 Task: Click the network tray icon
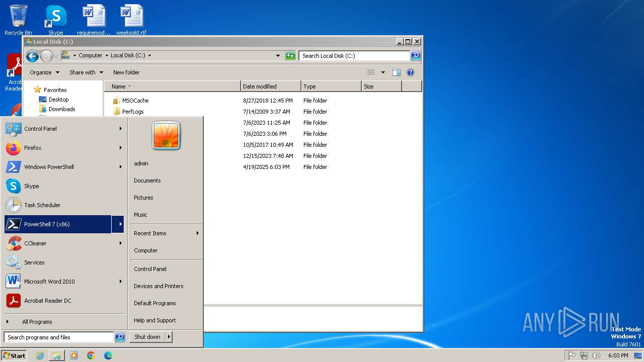pyautogui.click(x=584, y=355)
